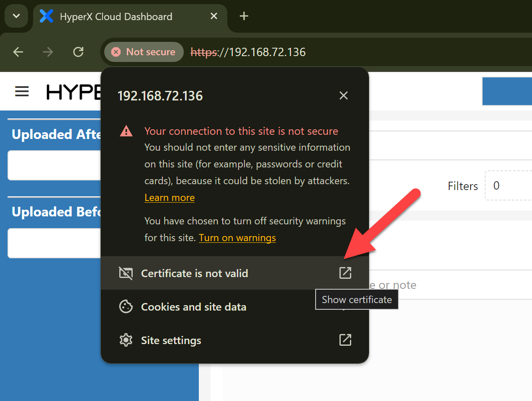Screen dimensions: 532x401
Task: Click the HyperX logo
Action: click(73, 92)
